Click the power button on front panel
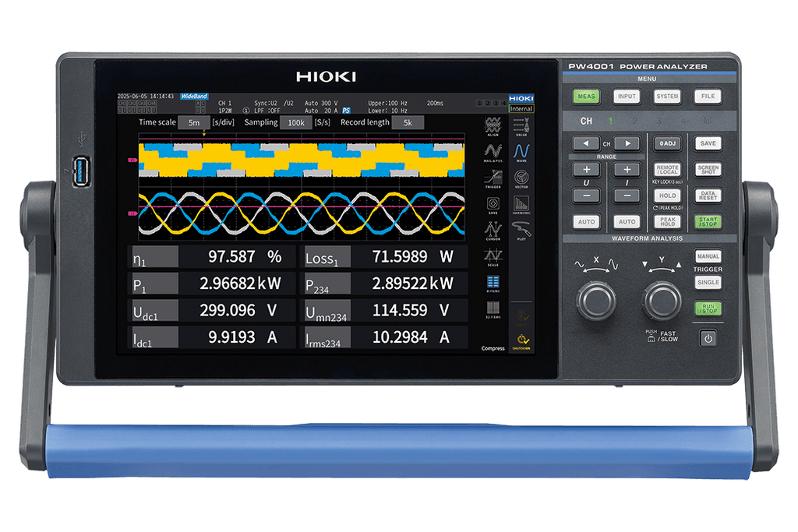This screenshot has height=532, width=798. 708,338
